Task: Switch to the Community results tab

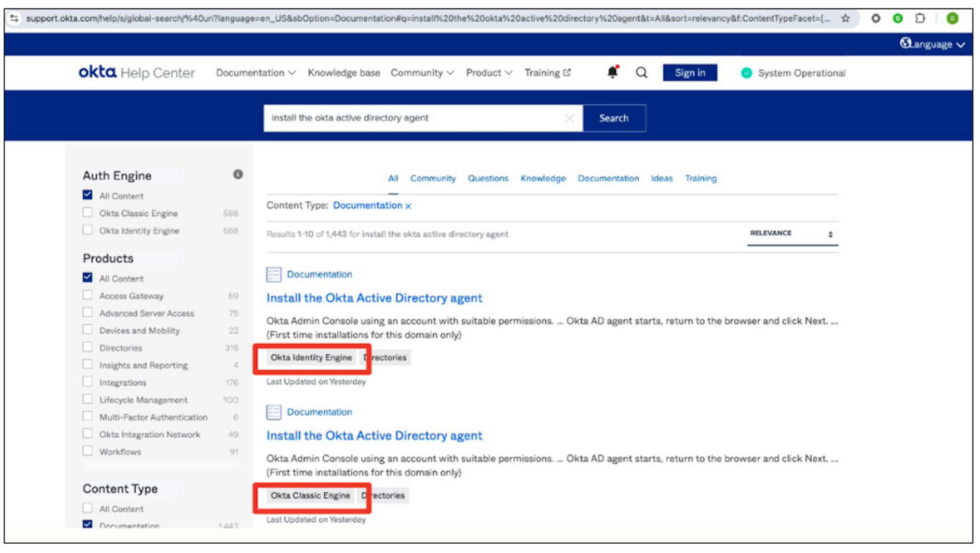Action: pos(433,179)
